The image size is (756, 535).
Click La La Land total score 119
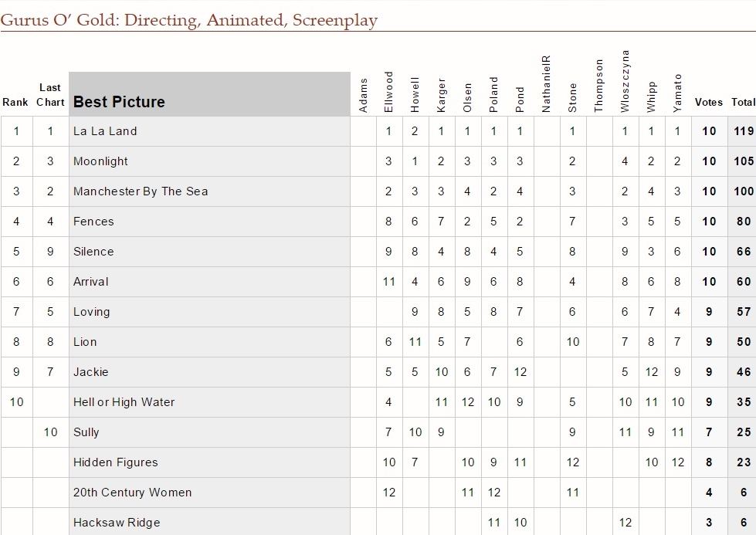click(x=744, y=131)
